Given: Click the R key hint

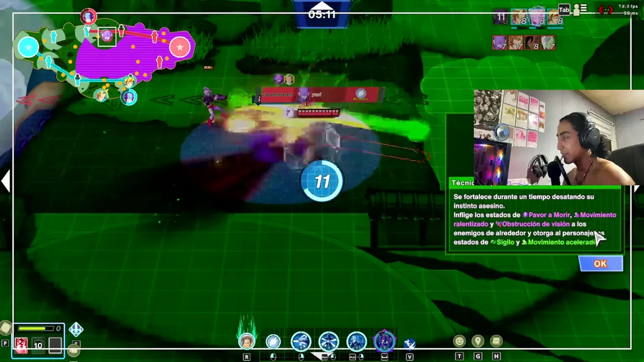Looking at the screenshot, I should tap(247, 356).
